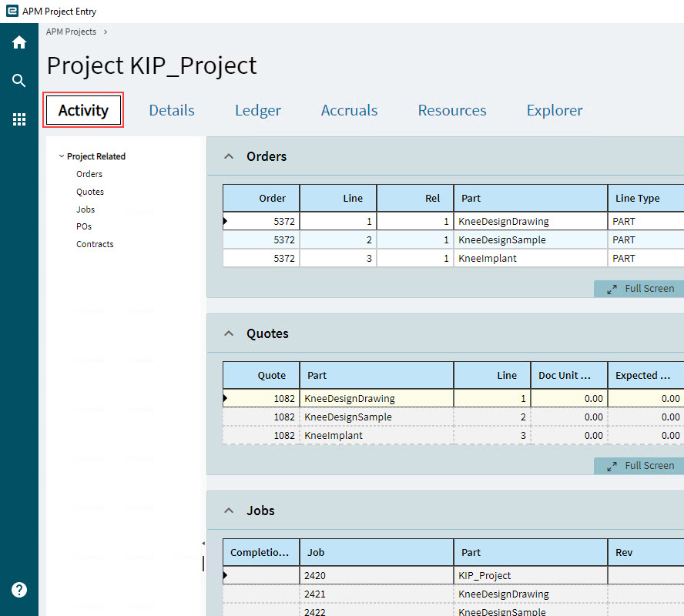Sort Orders grid by Line column

point(338,199)
